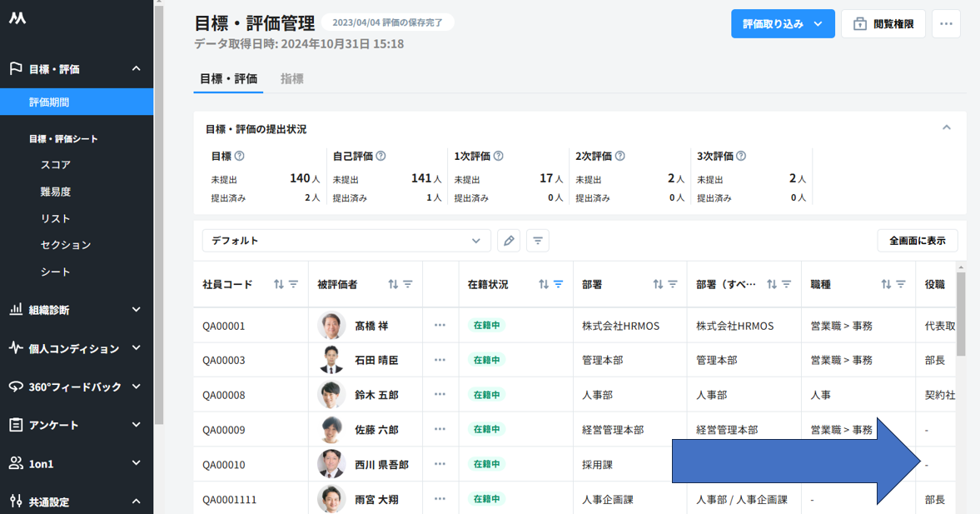The height and width of the screenshot is (514, 980).
Task: Open the デフォルト view dropdown
Action: pos(346,241)
